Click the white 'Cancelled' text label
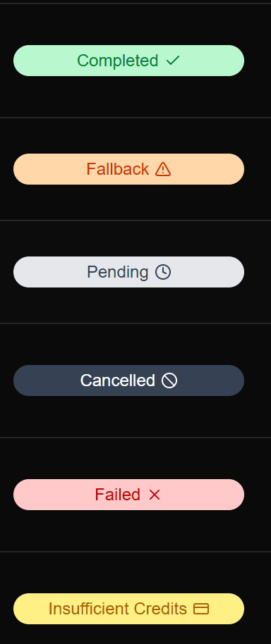 tap(118, 380)
